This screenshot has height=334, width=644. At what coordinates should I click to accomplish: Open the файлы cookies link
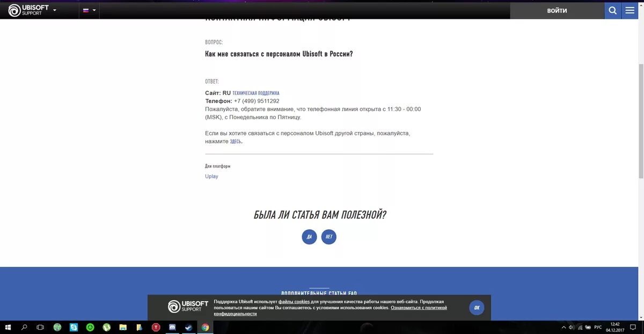pos(294,302)
